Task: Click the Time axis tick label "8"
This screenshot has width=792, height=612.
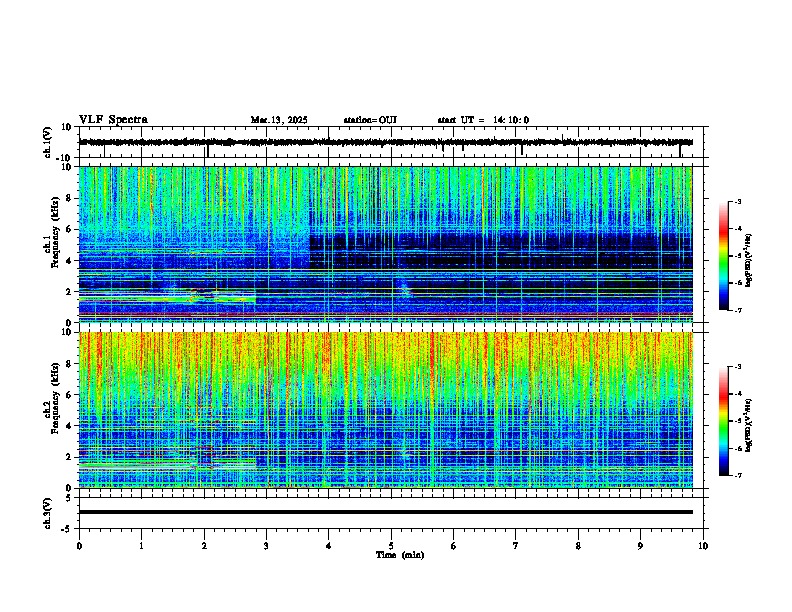Action: [x=578, y=546]
